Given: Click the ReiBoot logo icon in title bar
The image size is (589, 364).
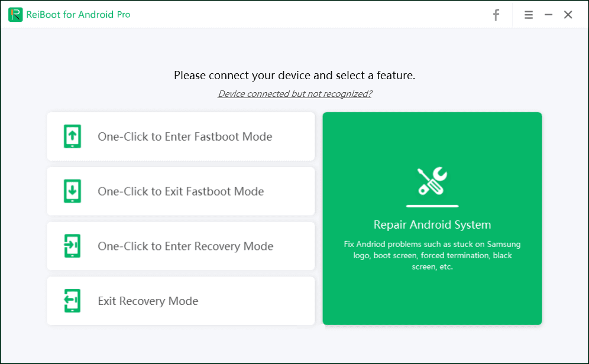Looking at the screenshot, I should (x=15, y=15).
